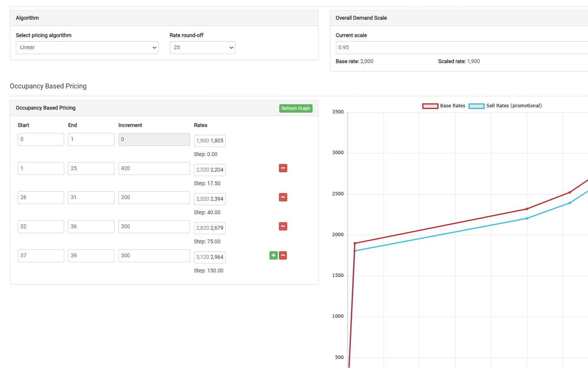Toggle Base Rates series in the chart legend
Image resolution: width=588 pixels, height=368 pixels.
pos(444,106)
